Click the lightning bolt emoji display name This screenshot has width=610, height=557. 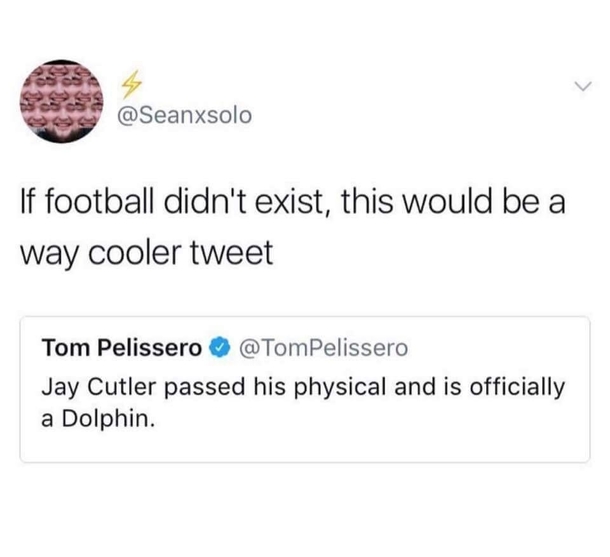click(x=131, y=84)
